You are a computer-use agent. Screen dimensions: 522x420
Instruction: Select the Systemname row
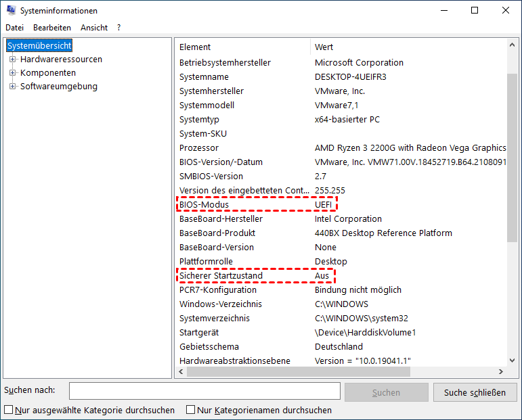pos(341,77)
